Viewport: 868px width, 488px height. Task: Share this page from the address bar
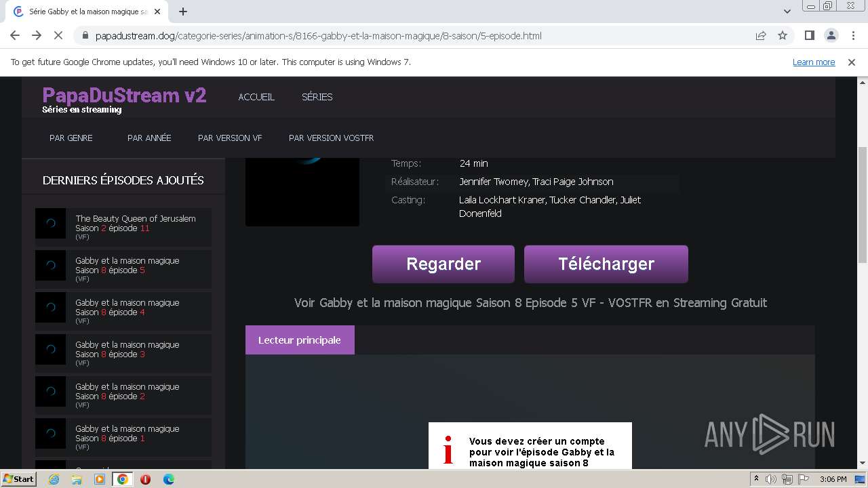tap(761, 35)
